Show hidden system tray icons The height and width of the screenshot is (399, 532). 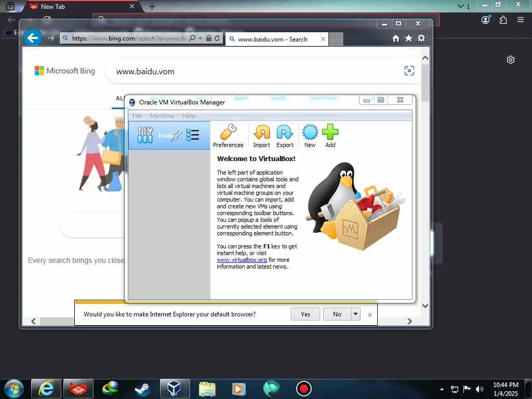(x=442, y=389)
